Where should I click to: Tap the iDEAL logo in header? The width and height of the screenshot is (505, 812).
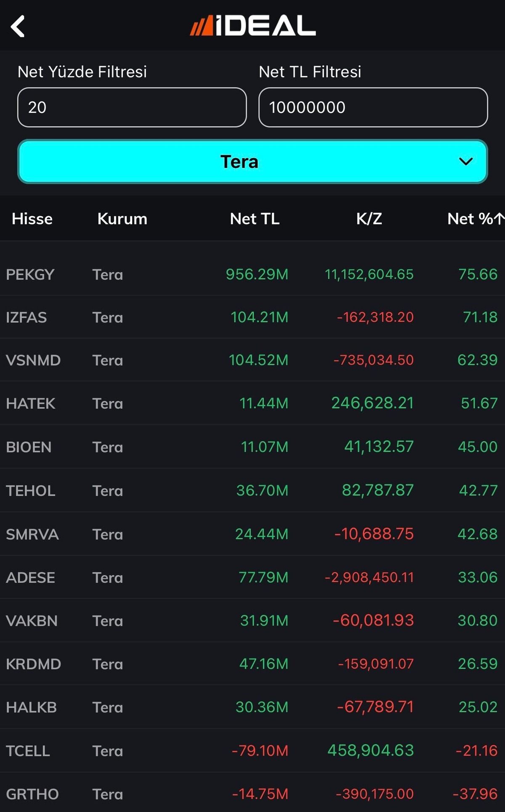pos(252,26)
